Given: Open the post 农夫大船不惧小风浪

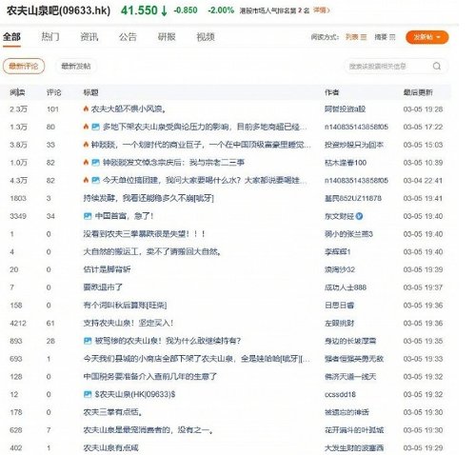Looking at the screenshot, I should (x=129, y=109).
